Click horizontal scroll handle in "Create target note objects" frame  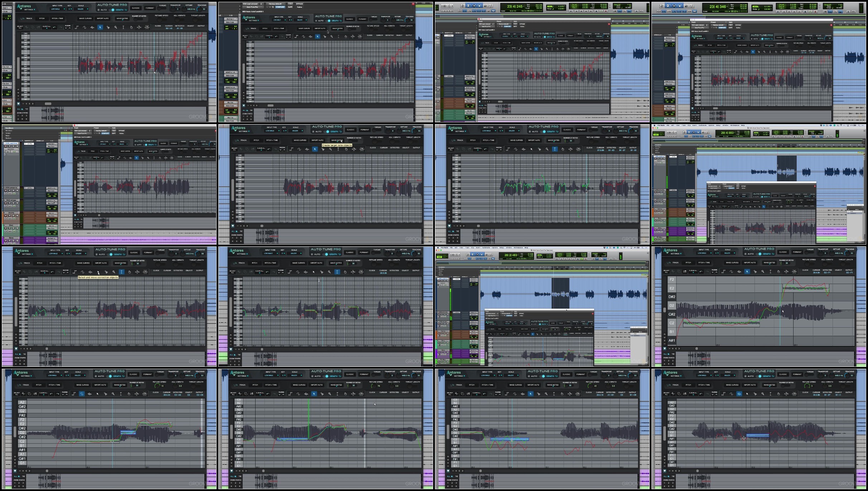click(262, 226)
